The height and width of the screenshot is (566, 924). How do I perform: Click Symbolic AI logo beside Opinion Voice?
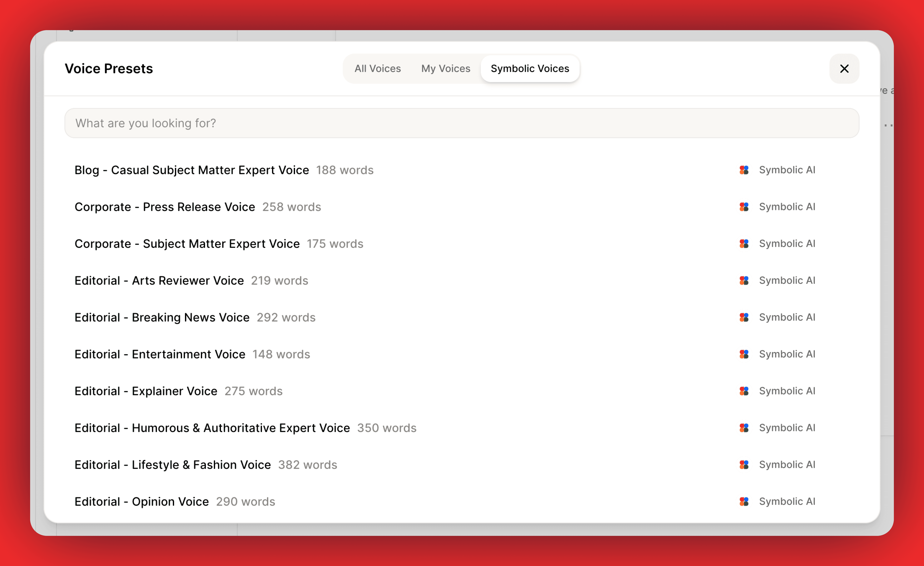pos(744,502)
